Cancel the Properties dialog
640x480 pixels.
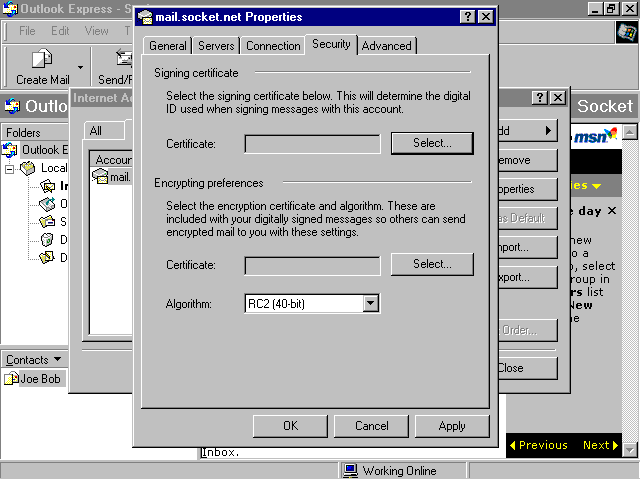371,426
